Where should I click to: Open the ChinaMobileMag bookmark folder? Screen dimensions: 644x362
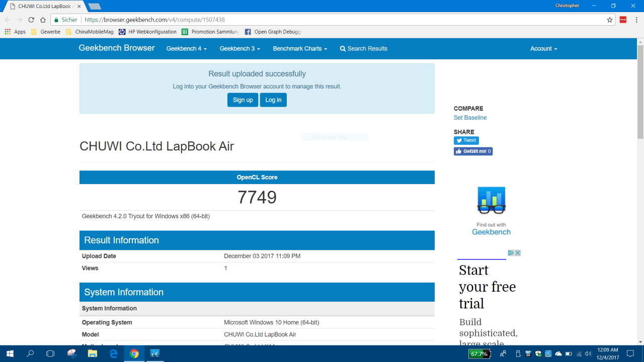coord(90,32)
